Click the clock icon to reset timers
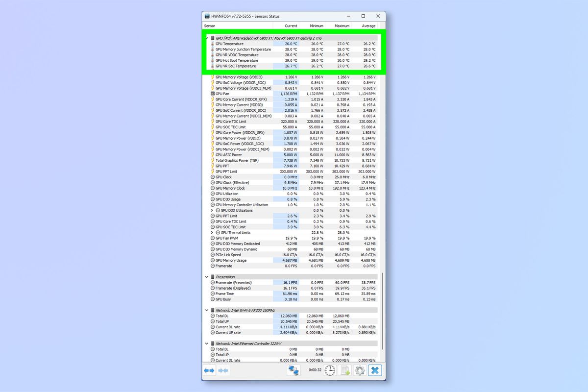 click(x=330, y=371)
